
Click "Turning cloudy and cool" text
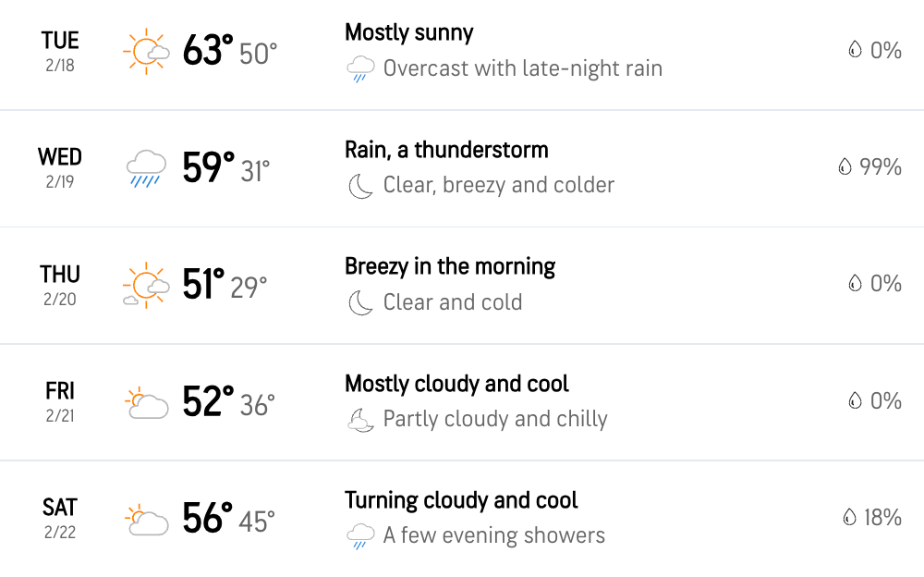coord(461,500)
